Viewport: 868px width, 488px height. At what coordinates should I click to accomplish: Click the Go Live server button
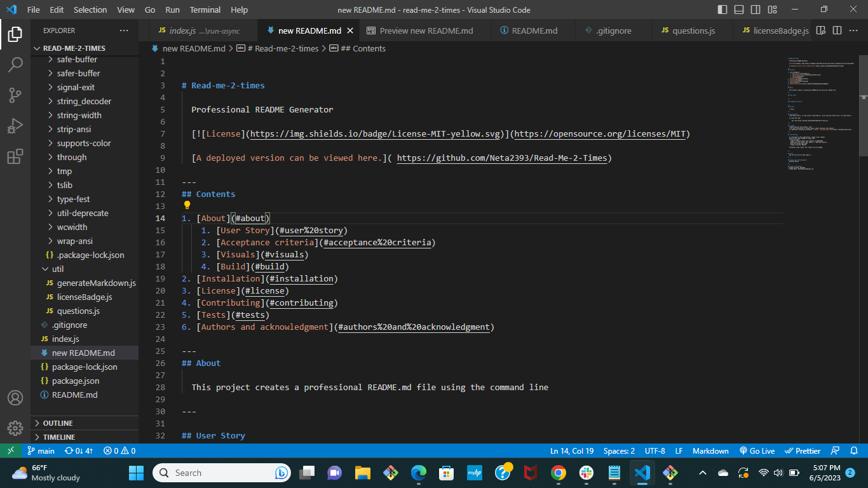coord(757,451)
